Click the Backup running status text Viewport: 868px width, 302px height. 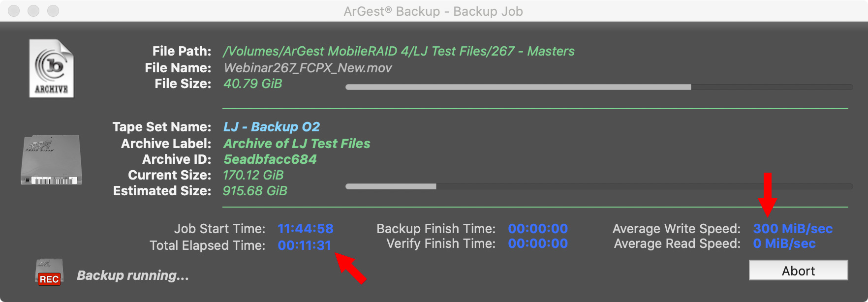(x=133, y=275)
